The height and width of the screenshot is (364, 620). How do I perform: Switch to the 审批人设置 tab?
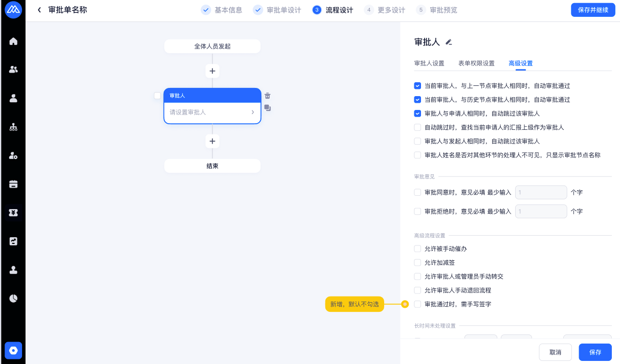(429, 63)
